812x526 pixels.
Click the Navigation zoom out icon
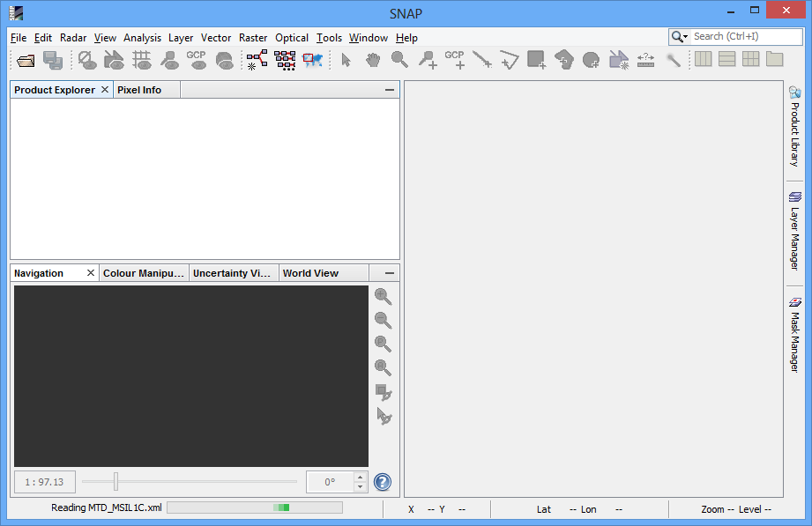click(383, 320)
